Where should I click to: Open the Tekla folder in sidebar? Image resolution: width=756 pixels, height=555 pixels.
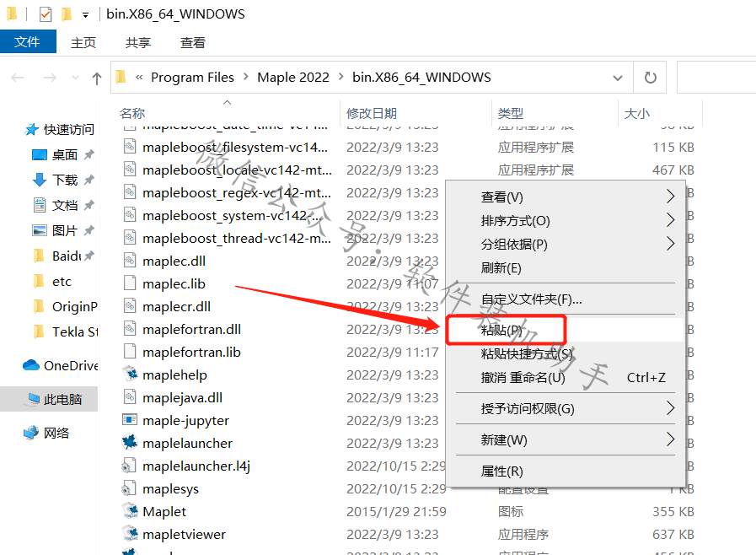coord(65,331)
